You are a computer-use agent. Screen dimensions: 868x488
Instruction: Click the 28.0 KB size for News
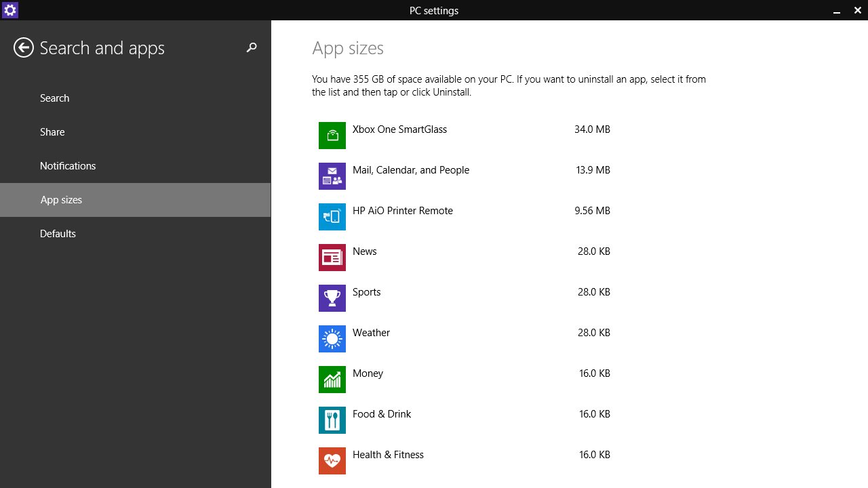tap(594, 251)
